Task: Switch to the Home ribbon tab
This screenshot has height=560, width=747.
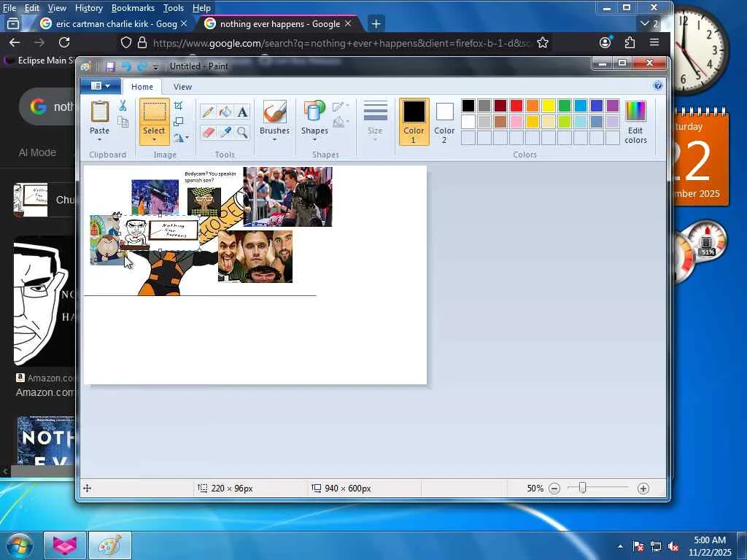Action: 142,87
